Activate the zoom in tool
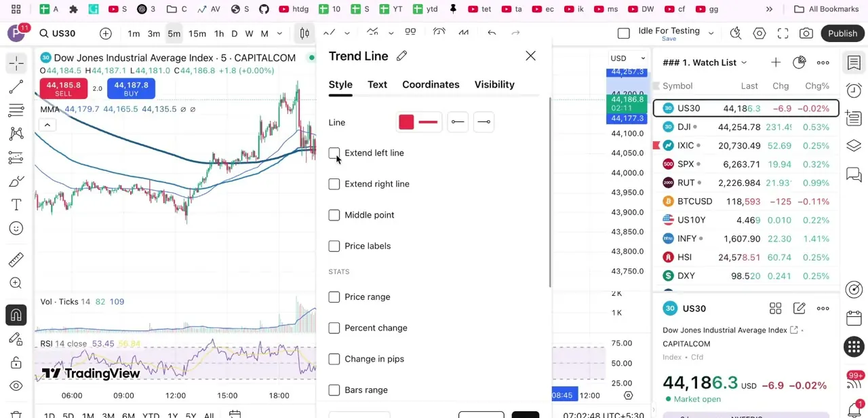Image resolution: width=868 pixels, height=418 pixels. click(x=16, y=283)
